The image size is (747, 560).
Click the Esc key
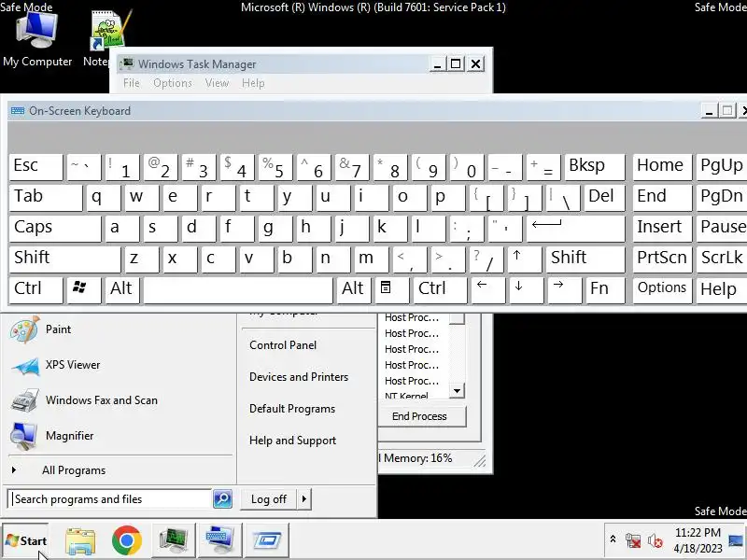click(x=35, y=167)
